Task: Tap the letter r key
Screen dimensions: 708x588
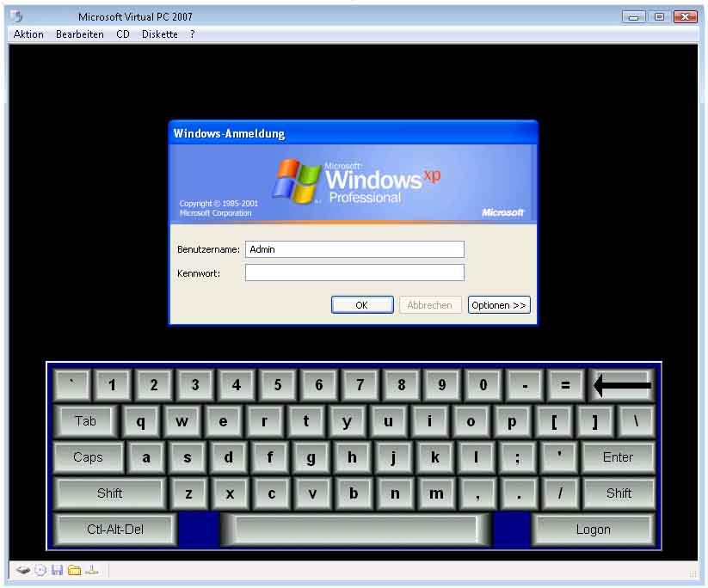Action: 264,421
